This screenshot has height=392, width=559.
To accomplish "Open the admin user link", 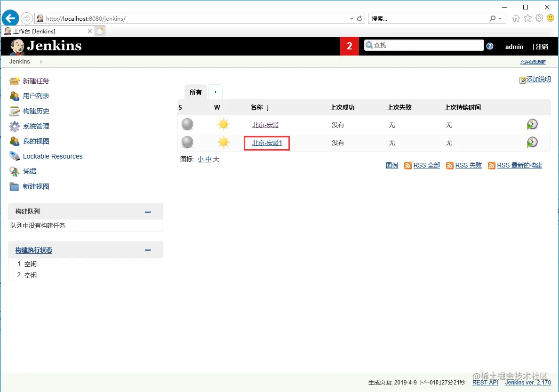I will click(x=514, y=47).
